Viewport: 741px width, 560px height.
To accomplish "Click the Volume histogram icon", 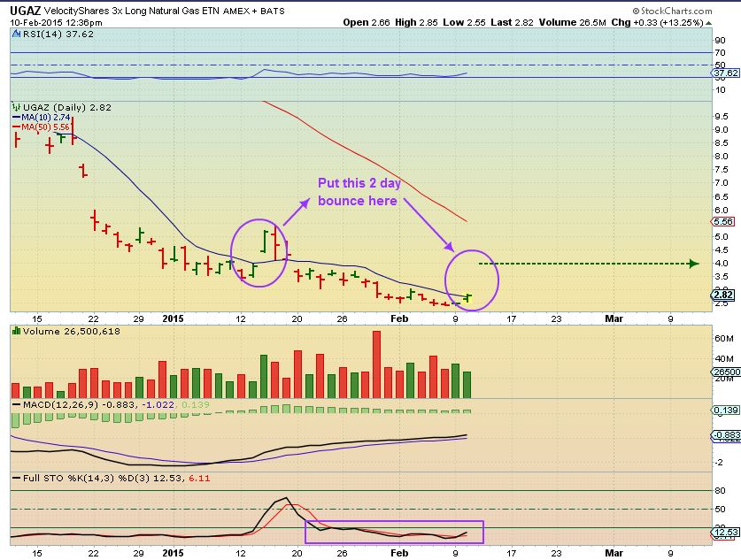I will pos(16,331).
